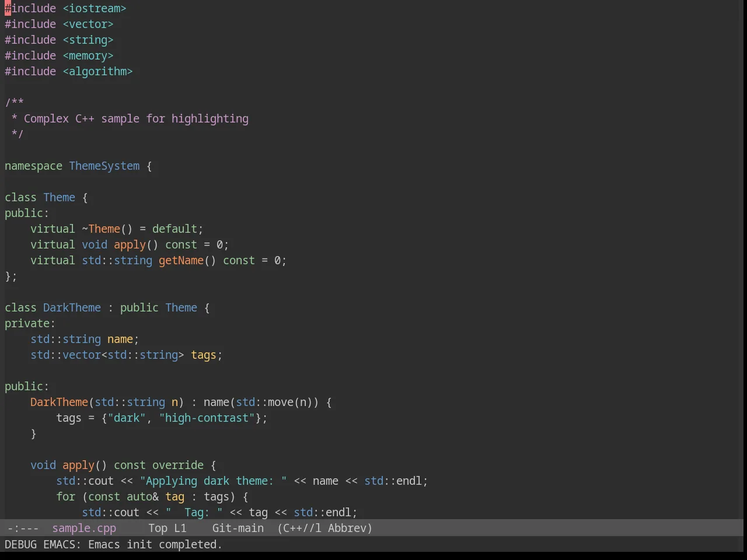This screenshot has height=560, width=747.
Task: Click the string literal "dark"
Action: pos(127,418)
